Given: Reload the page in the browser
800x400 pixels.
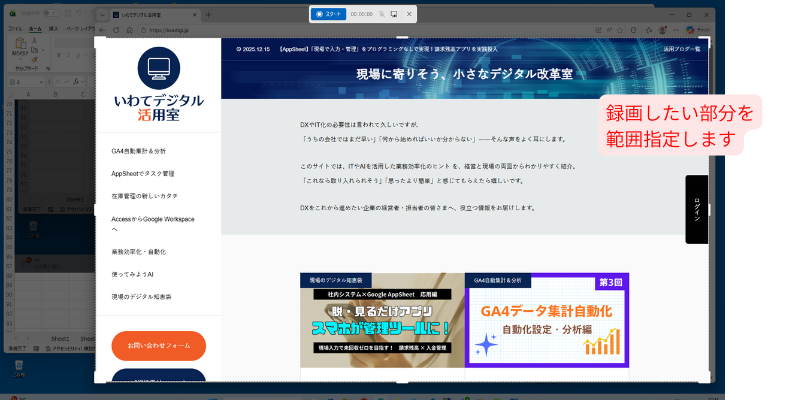Looking at the screenshot, I should (x=116, y=30).
